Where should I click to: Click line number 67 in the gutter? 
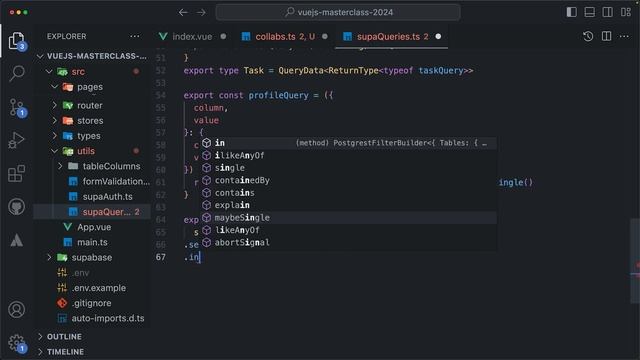[161, 257]
